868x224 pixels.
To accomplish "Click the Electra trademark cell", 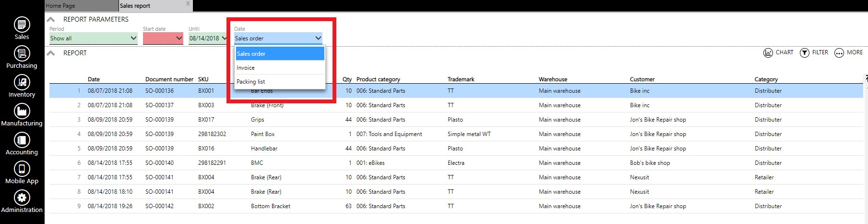I will 456,163.
